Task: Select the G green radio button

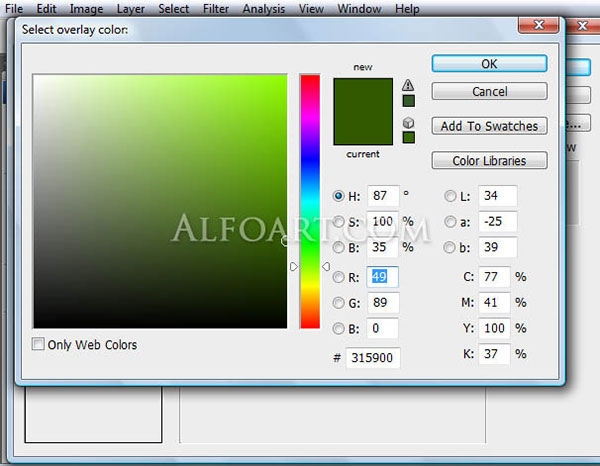Action: (338, 303)
